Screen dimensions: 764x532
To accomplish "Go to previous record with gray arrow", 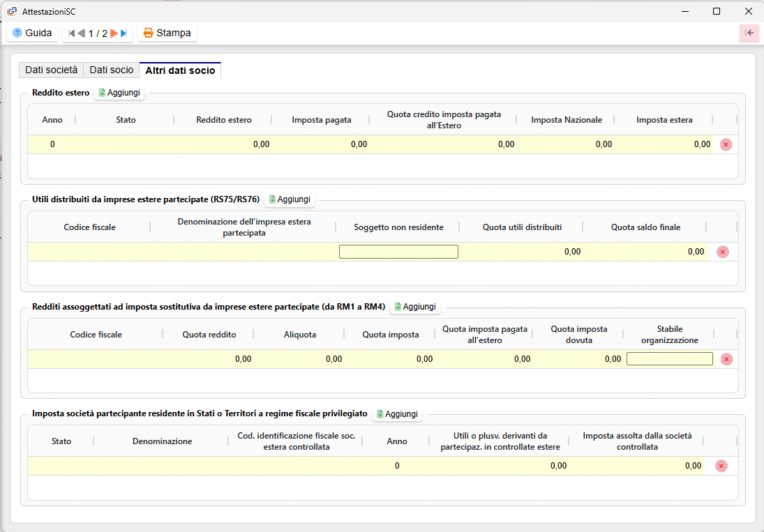I will click(x=81, y=33).
